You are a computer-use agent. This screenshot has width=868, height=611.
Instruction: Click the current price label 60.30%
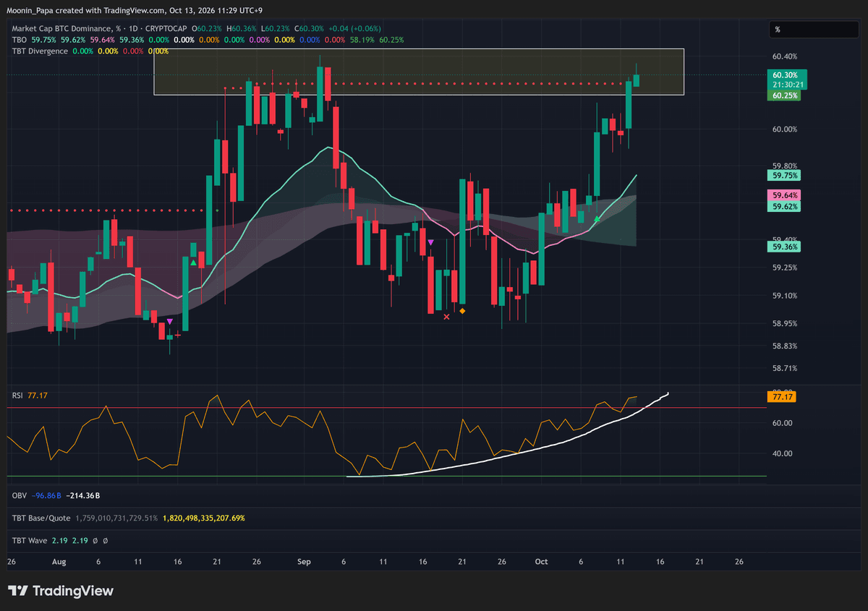pos(786,75)
